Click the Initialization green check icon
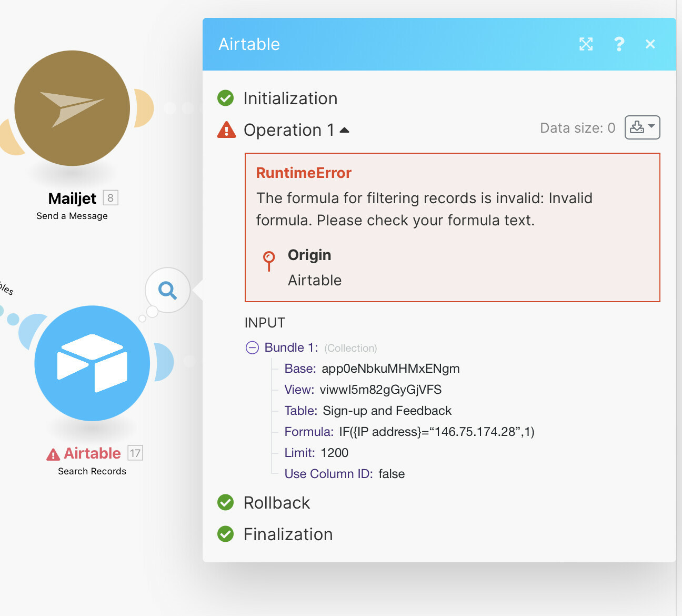The image size is (682, 616). tap(226, 98)
